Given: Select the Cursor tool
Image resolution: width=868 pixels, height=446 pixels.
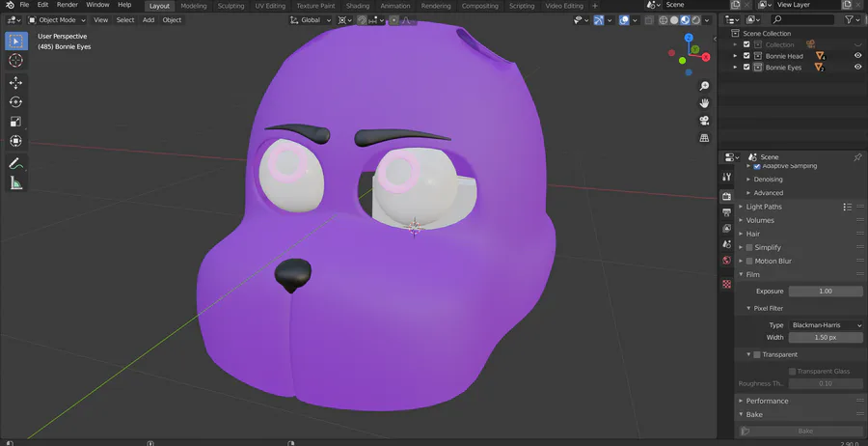Looking at the screenshot, I should coord(16,61).
